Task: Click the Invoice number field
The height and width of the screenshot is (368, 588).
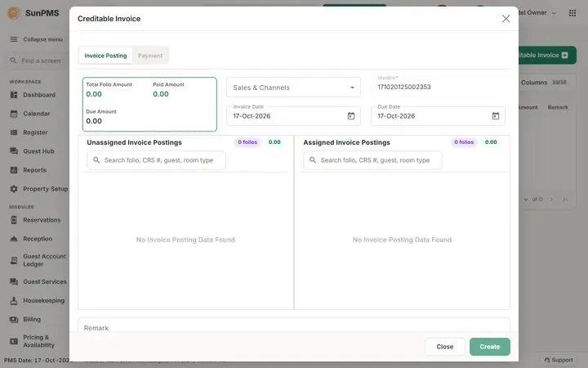Action: [x=438, y=88]
